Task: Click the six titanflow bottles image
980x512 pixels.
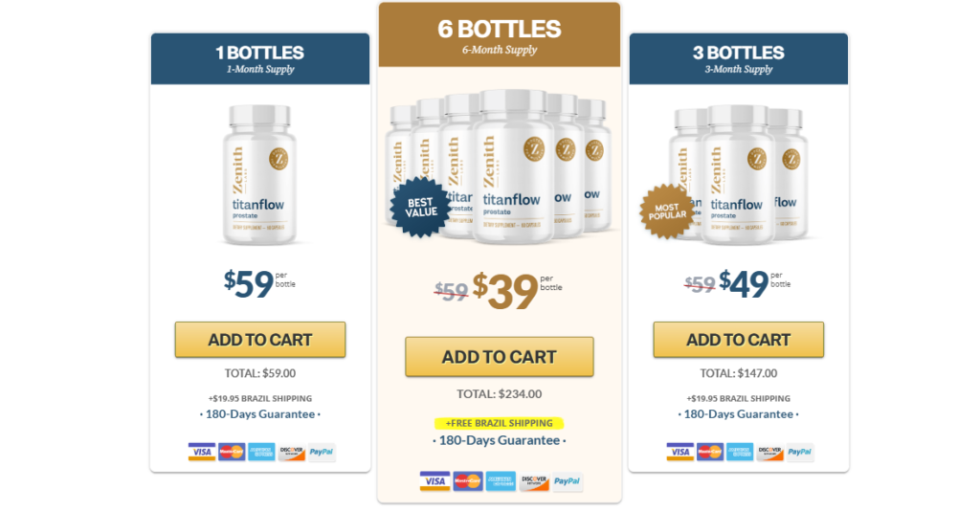Action: tap(500, 167)
